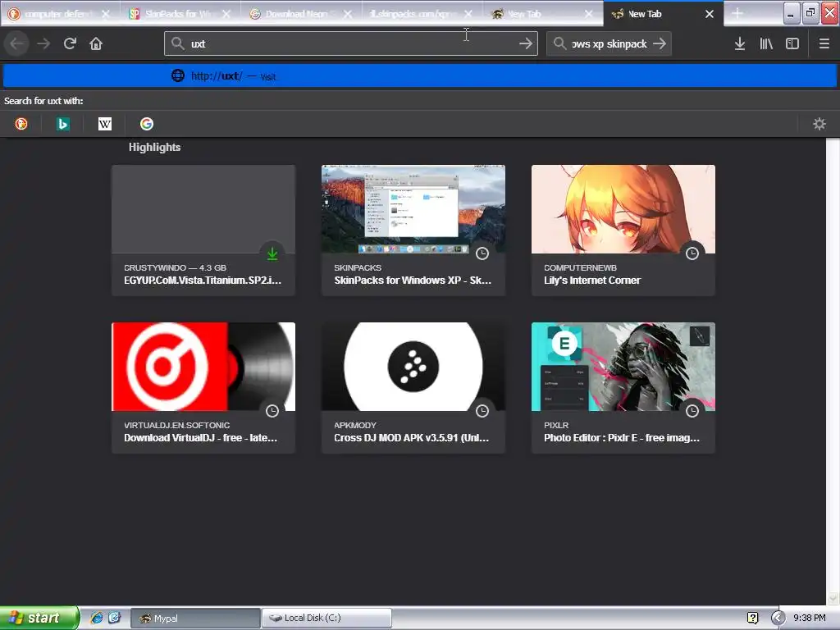The height and width of the screenshot is (630, 840).
Task: Open the Download VirtualDJ highlight
Action: point(203,388)
